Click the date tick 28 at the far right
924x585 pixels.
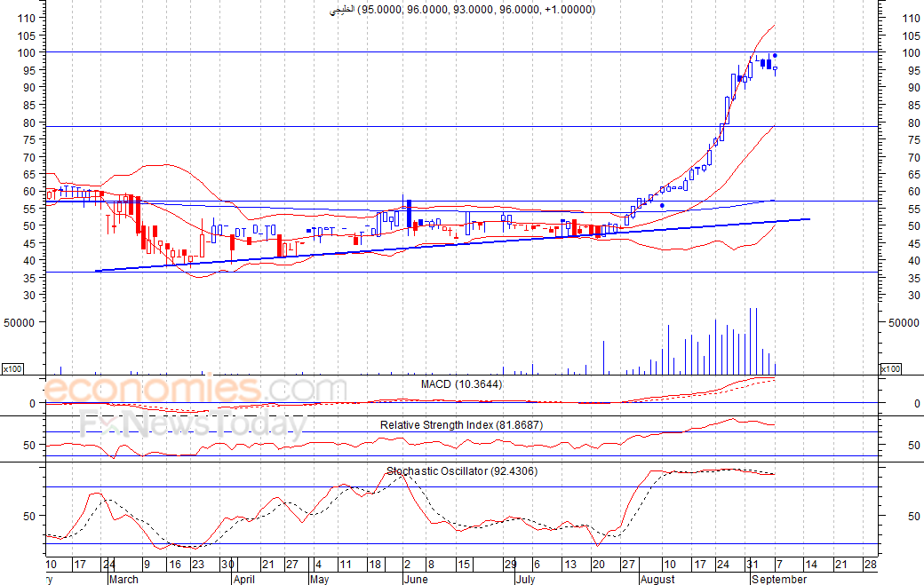pyautogui.click(x=870, y=565)
